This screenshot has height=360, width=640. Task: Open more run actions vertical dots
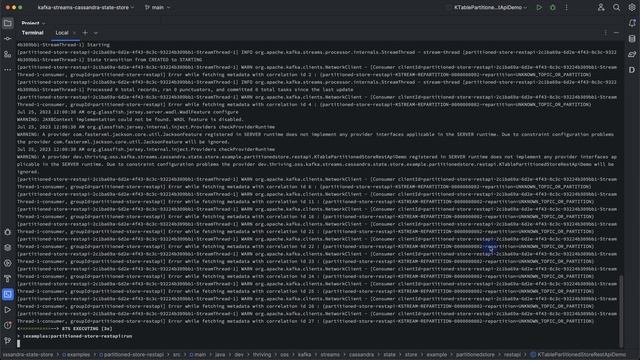tap(566, 7)
